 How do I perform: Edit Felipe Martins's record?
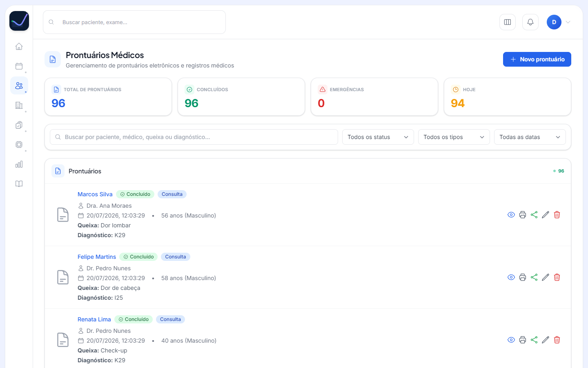[546, 277]
